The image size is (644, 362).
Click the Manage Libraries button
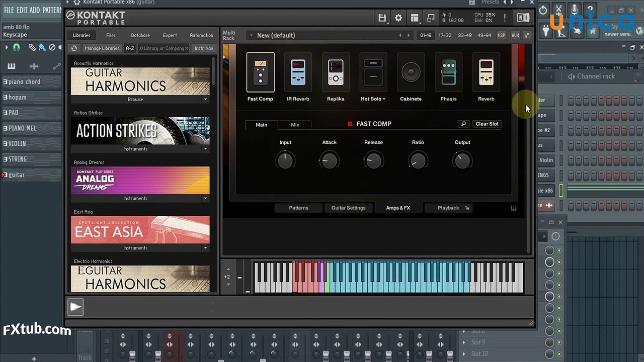point(102,48)
